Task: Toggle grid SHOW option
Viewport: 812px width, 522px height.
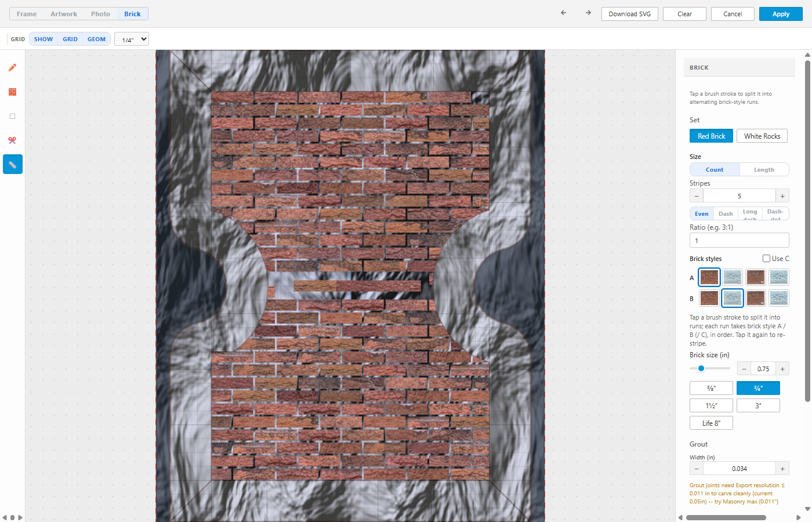Action: (x=43, y=39)
